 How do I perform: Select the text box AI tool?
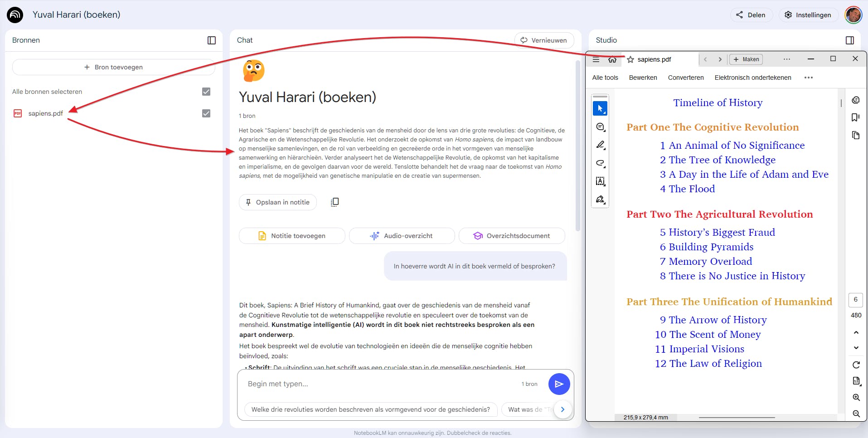click(x=600, y=181)
